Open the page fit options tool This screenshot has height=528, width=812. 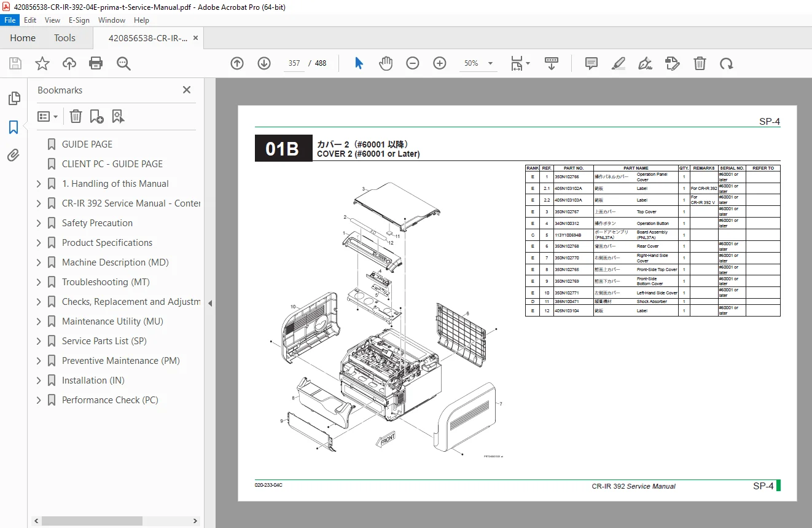[x=520, y=63]
